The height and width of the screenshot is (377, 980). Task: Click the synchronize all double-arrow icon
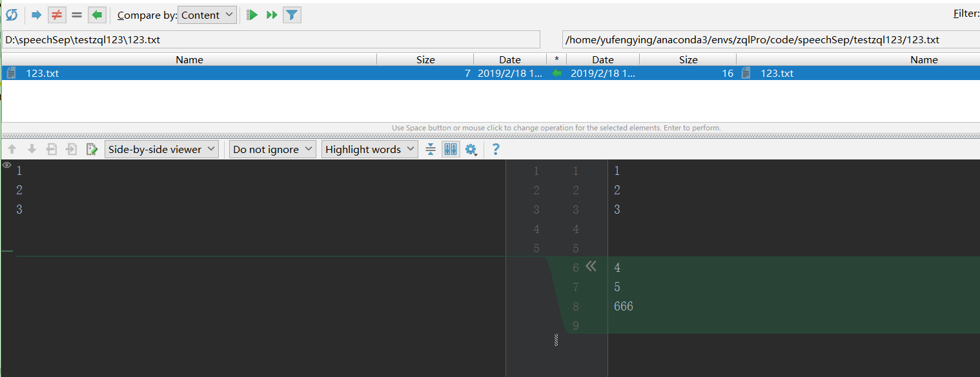[x=272, y=15]
